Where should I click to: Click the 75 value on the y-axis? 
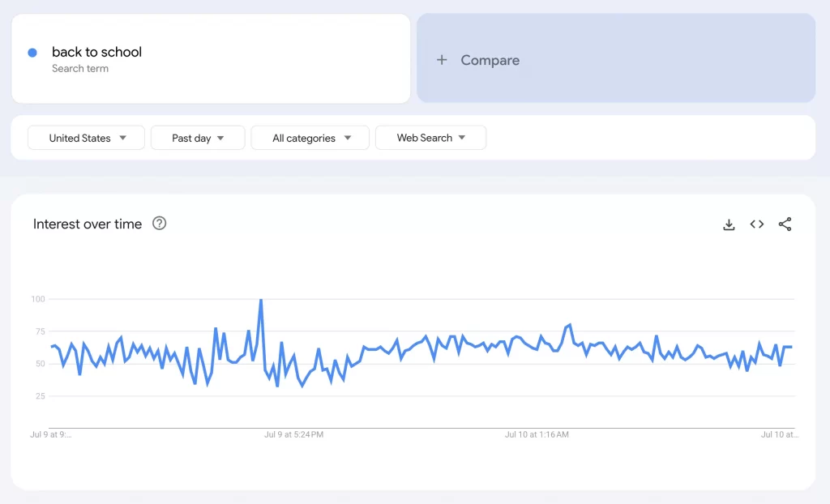(x=41, y=331)
